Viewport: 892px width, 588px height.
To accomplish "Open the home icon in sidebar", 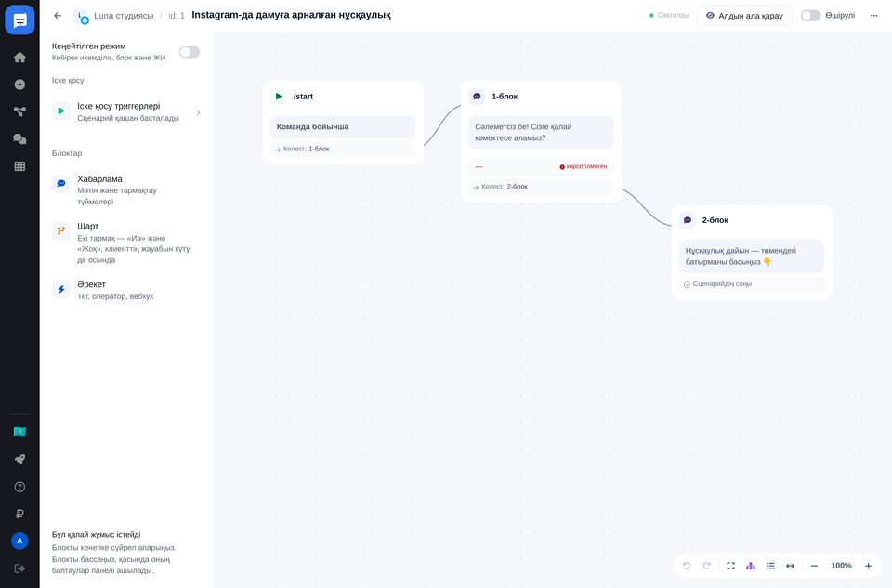I will click(x=20, y=58).
